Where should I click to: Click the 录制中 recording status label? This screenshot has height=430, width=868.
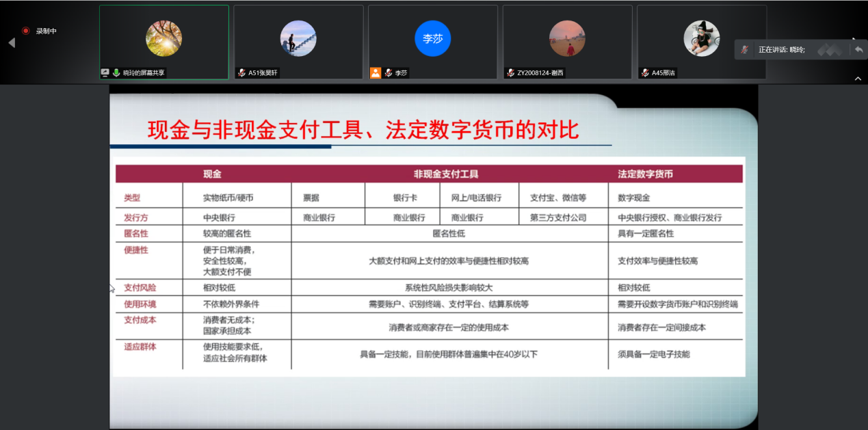47,31
